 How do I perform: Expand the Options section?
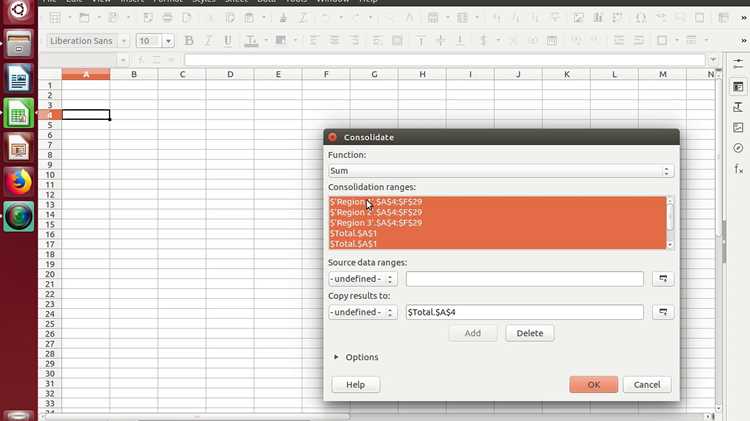pos(356,357)
